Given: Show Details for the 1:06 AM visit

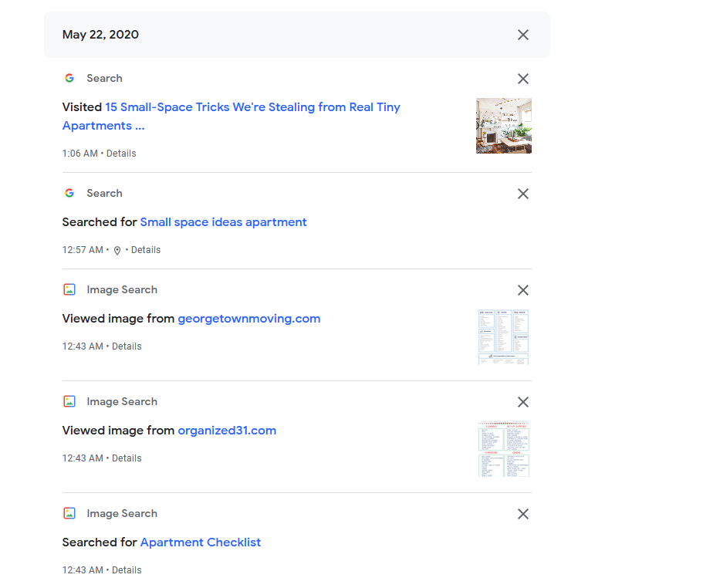Looking at the screenshot, I should 121,154.
